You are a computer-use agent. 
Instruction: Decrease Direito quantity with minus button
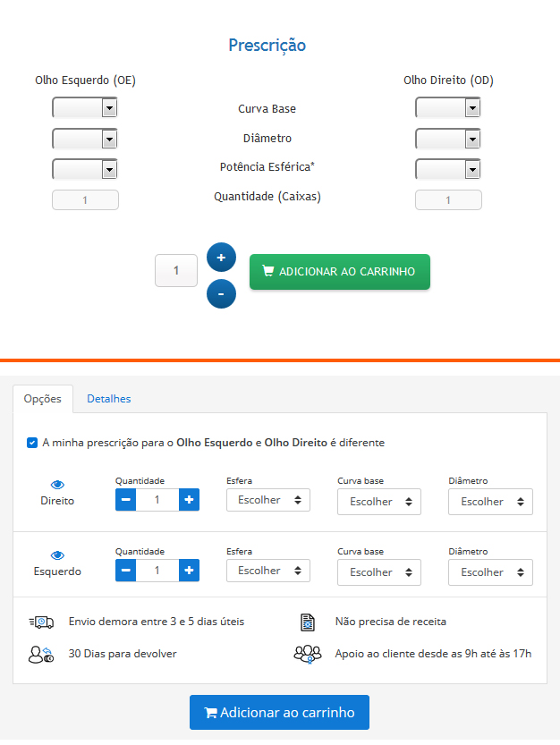[x=126, y=499]
